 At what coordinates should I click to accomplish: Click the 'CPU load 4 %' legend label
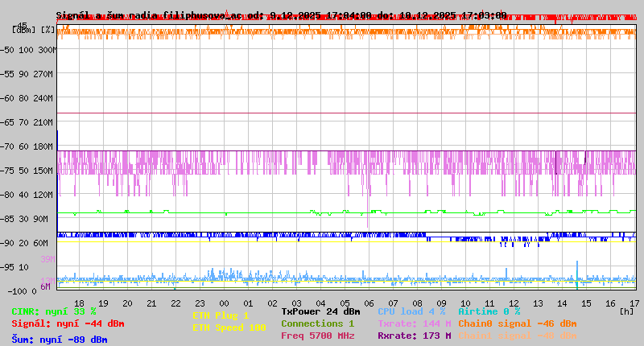point(411,311)
